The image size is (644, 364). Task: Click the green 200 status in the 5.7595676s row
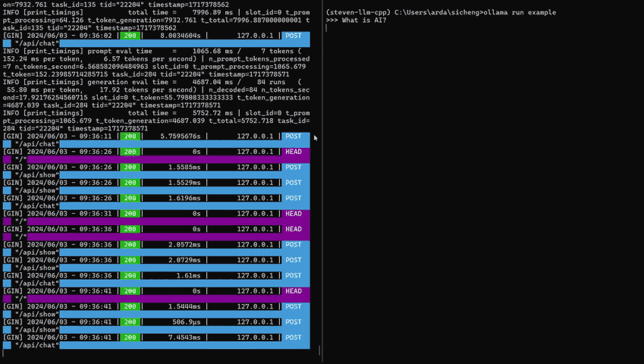click(130, 136)
